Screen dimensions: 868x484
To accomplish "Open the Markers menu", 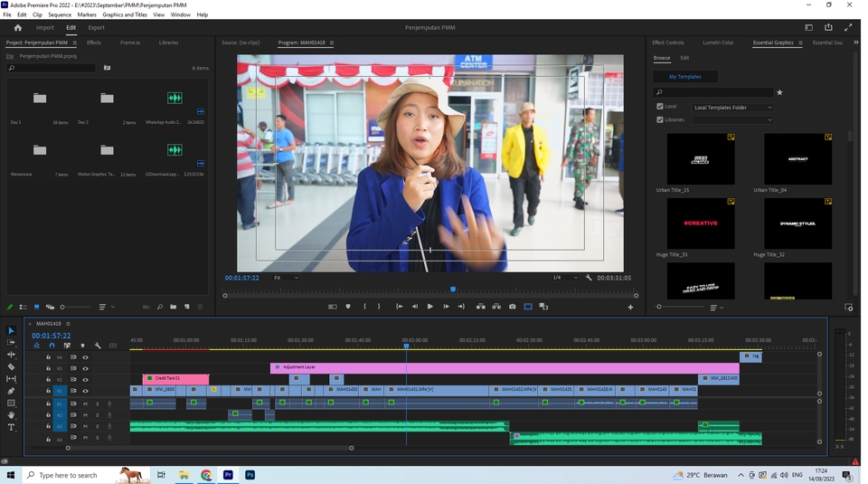I will pyautogui.click(x=87, y=15).
